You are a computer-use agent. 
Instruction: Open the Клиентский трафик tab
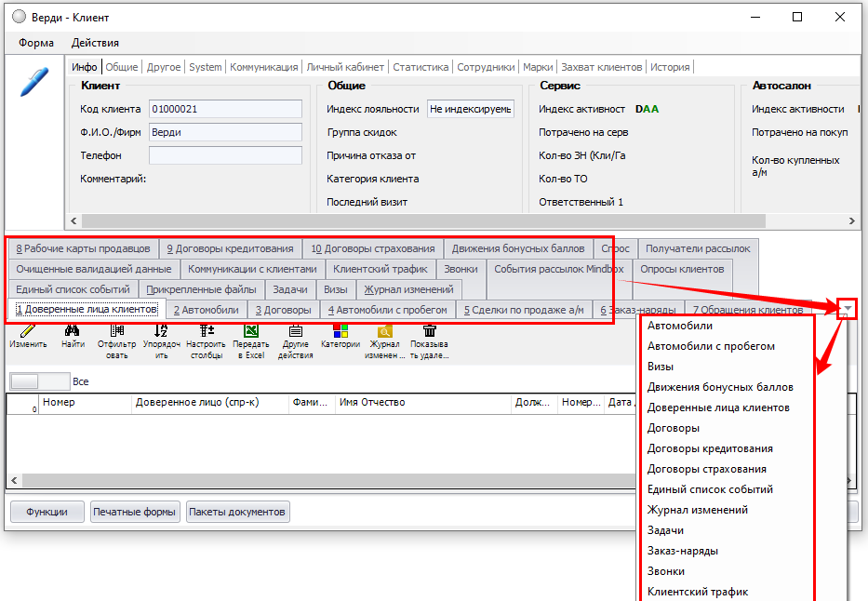[380, 269]
